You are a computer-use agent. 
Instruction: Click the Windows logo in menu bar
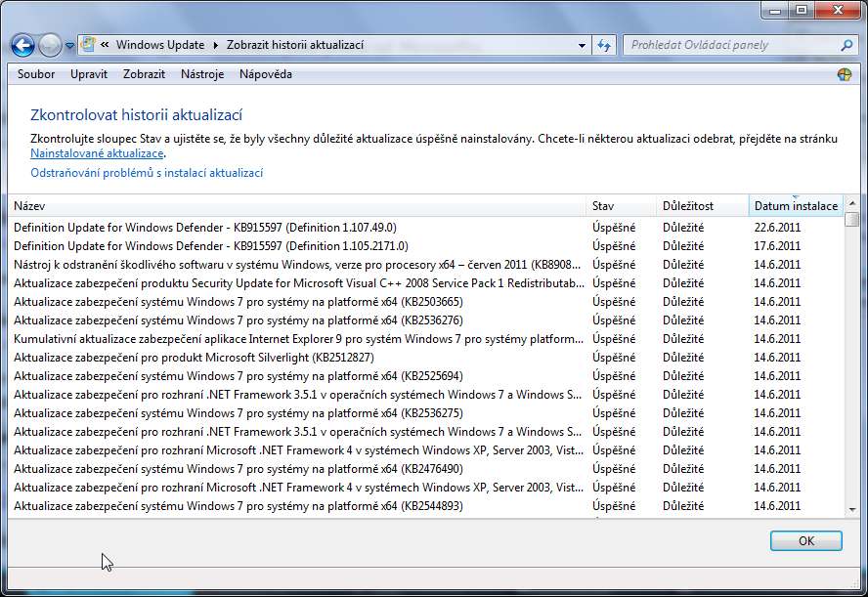pyautogui.click(x=845, y=74)
